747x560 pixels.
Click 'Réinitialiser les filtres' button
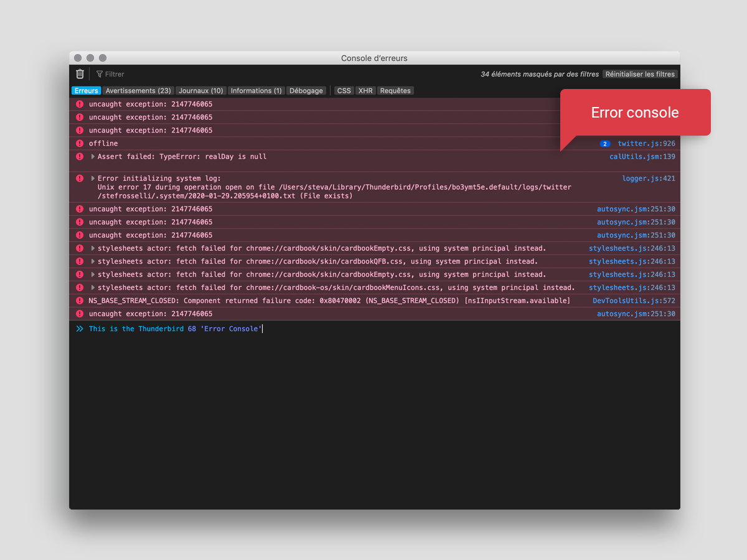click(x=640, y=74)
